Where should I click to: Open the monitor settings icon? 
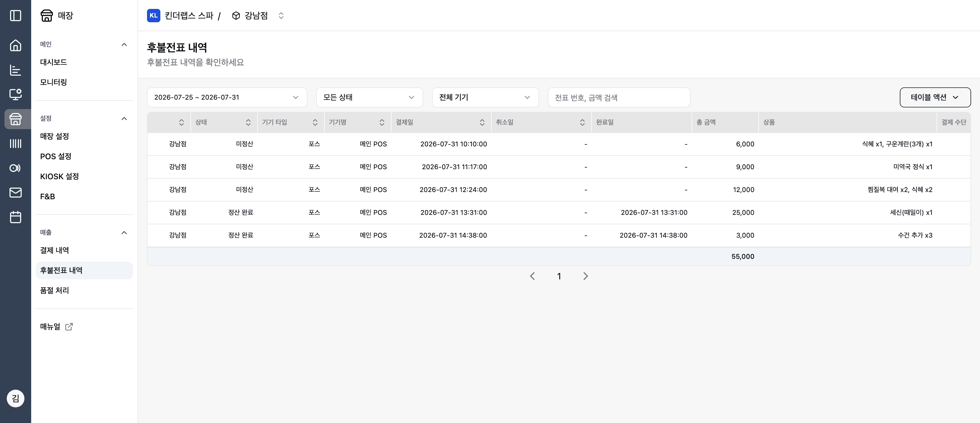pyautogui.click(x=15, y=94)
